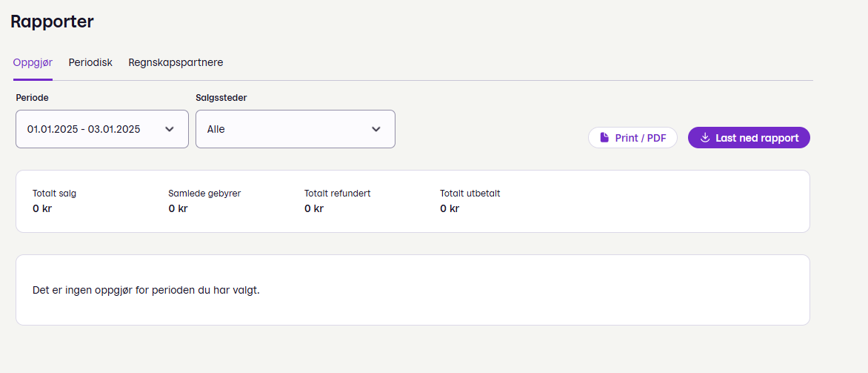Viewport: 868px width, 373px height.
Task: Click the 'Det er ingen oppgjør' empty message
Action: [x=146, y=291]
